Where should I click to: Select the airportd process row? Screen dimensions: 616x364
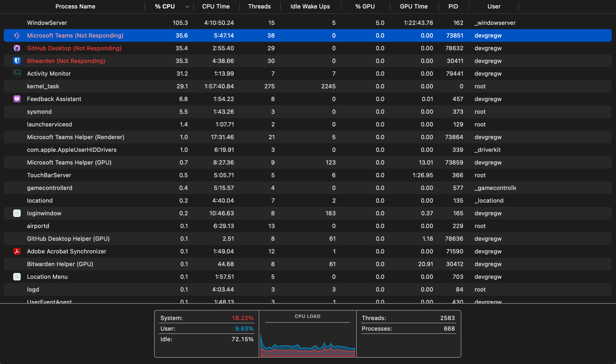(x=308, y=226)
